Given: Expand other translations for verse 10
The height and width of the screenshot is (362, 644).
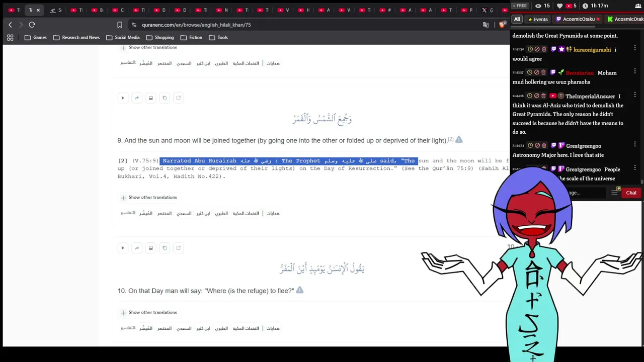Looking at the screenshot, I should click(x=148, y=312).
